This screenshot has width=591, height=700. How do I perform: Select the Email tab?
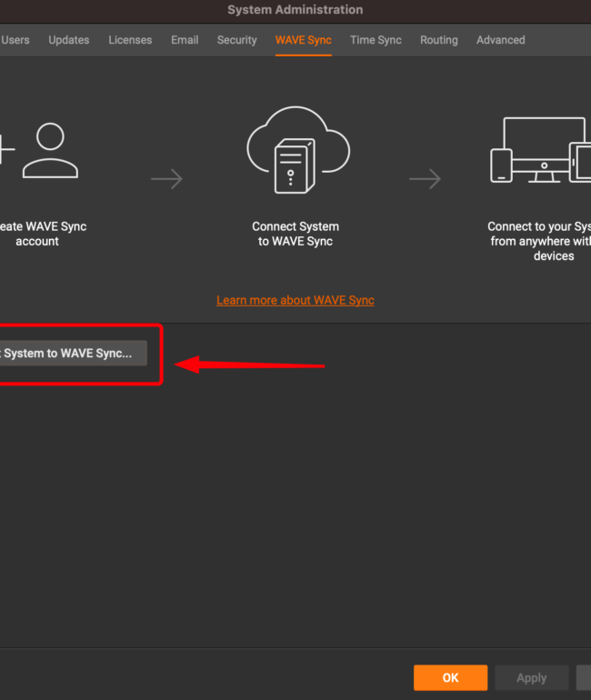[185, 40]
